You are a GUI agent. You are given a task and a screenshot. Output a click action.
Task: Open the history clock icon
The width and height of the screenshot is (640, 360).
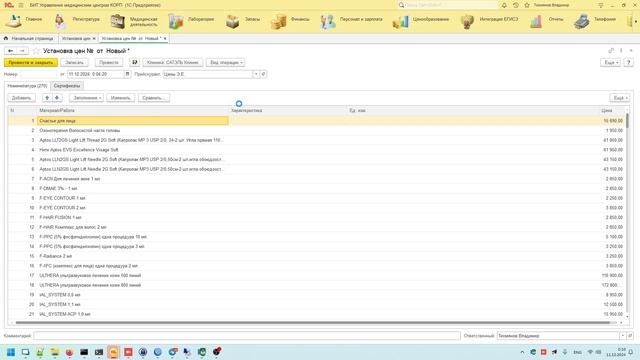516,5
